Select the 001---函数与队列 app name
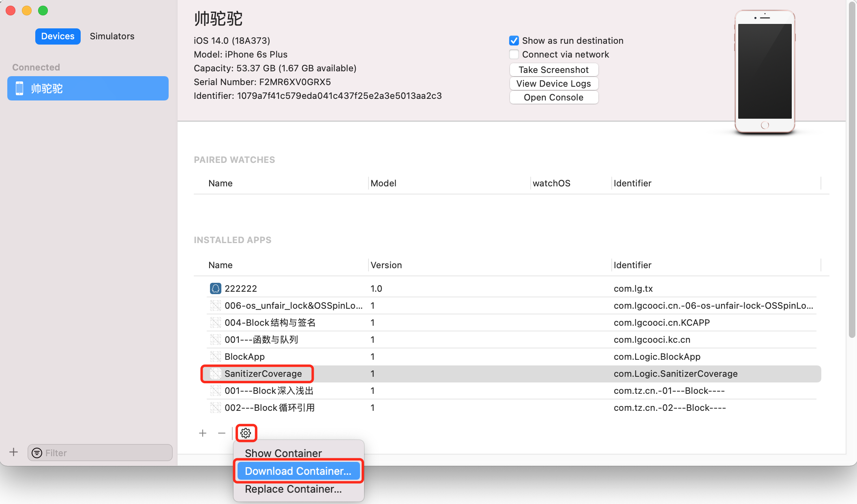This screenshot has height=504, width=857. click(x=261, y=340)
